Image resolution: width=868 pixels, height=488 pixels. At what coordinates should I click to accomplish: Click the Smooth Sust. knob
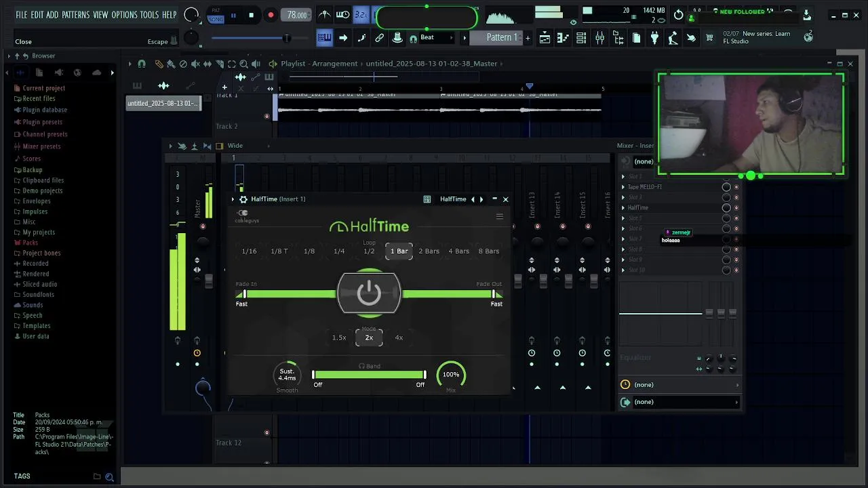pos(287,375)
